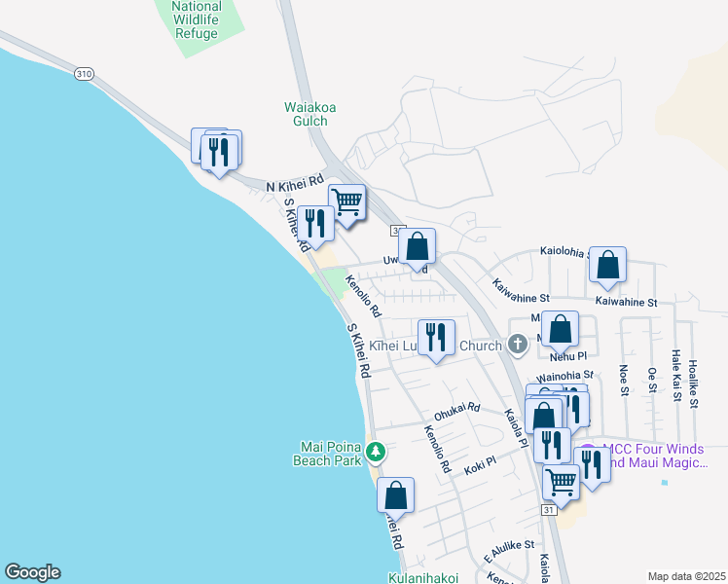
Task: Click the Map data ©2025 attribution
Action: coord(686,576)
